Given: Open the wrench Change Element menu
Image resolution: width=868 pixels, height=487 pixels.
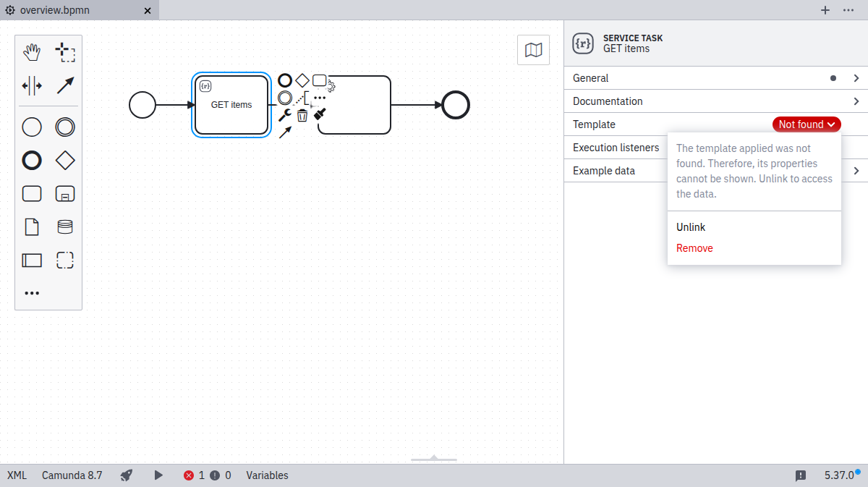Looking at the screenshot, I should pyautogui.click(x=285, y=115).
